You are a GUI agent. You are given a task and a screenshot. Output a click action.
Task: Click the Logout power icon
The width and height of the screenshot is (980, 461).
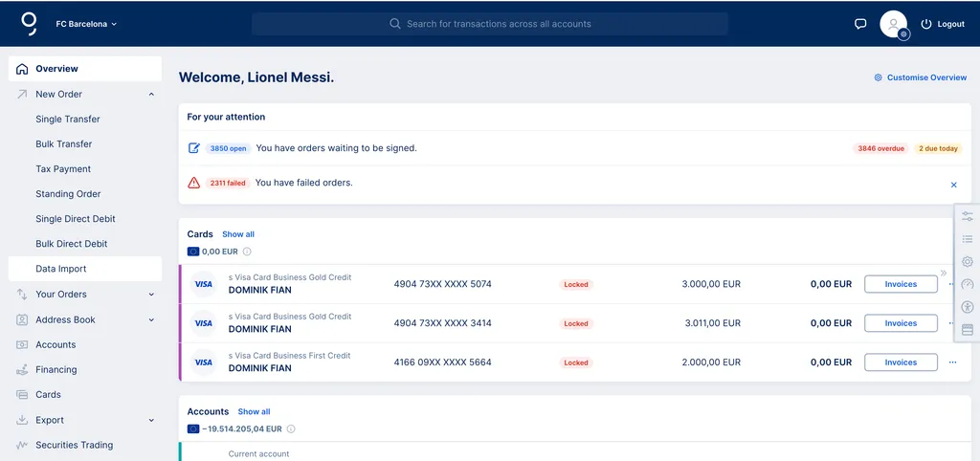pos(926,24)
